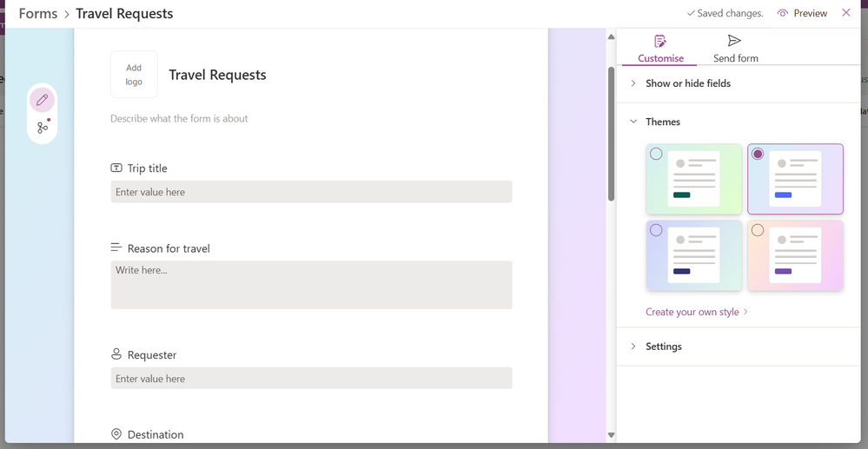Screen dimensions: 868x449
Task: Select the lavender-teal theme radio button
Action: pos(656,230)
